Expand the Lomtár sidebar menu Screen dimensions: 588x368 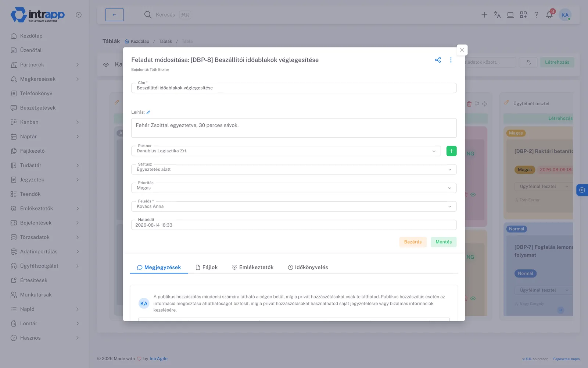pyautogui.click(x=44, y=323)
